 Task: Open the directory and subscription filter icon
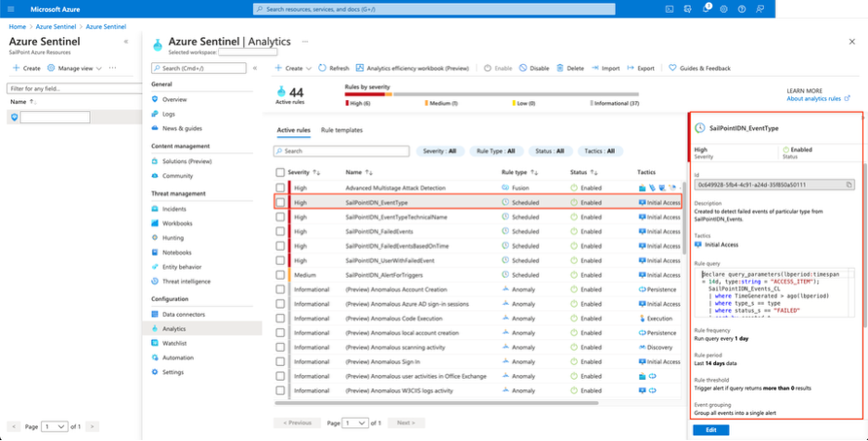687,9
